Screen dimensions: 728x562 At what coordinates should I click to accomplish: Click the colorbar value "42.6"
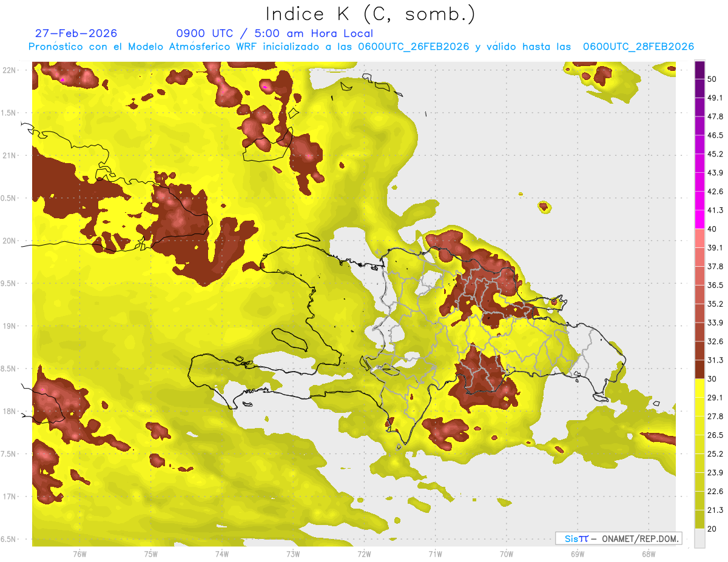[x=715, y=192]
